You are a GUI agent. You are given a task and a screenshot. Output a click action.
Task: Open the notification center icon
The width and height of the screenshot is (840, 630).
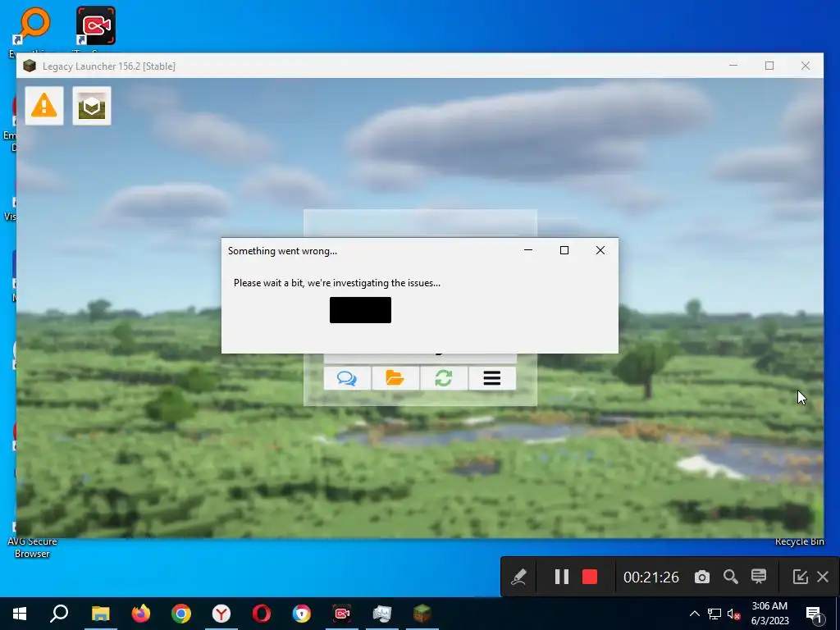tap(815, 614)
